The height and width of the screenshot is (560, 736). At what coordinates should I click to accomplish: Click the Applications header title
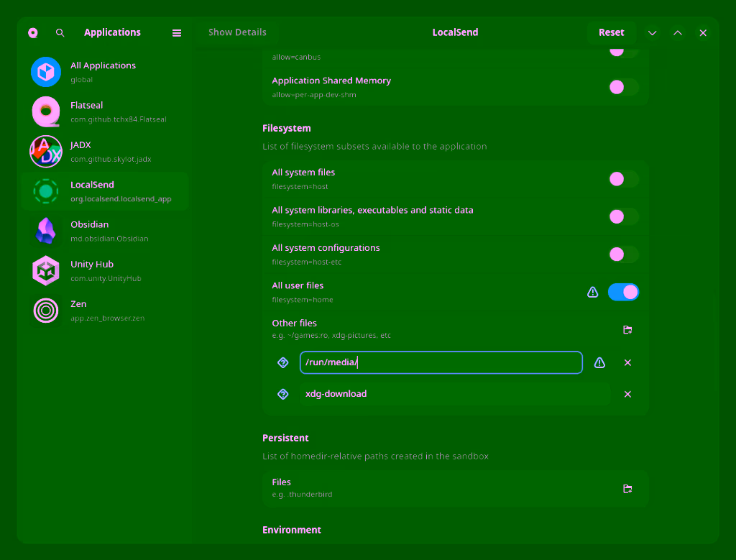tap(112, 32)
